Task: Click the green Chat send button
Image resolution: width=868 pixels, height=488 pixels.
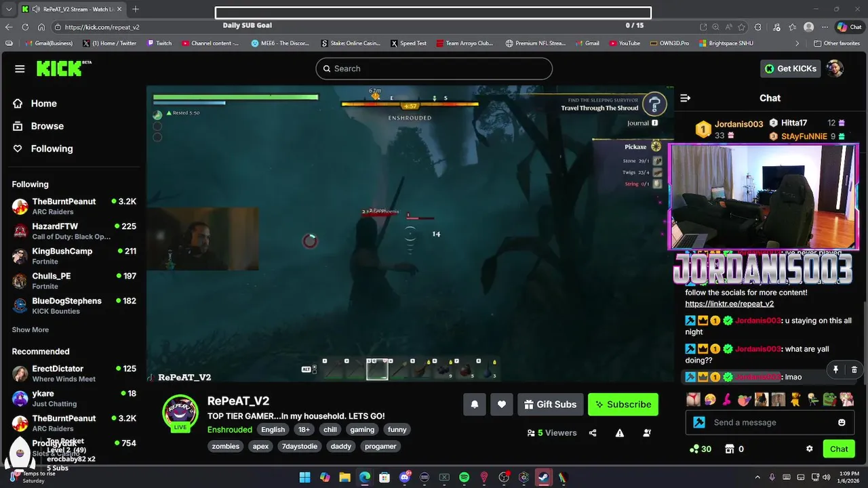Action: tap(839, 449)
